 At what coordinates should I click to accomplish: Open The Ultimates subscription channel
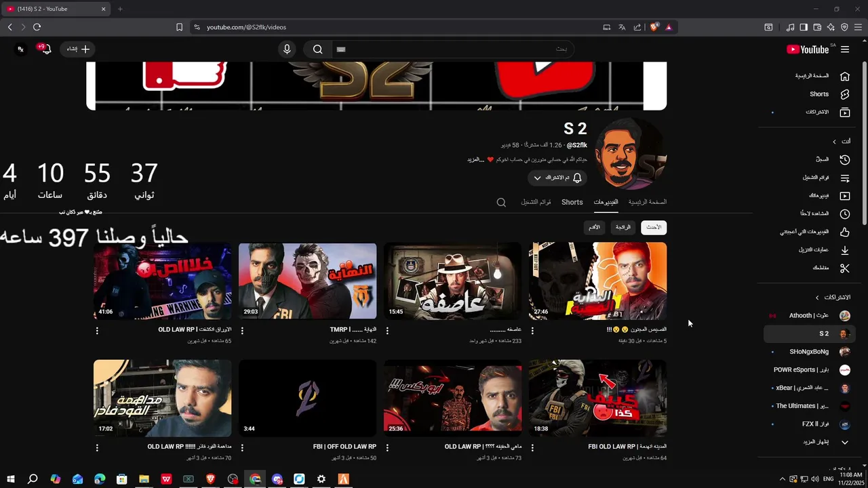click(810, 406)
